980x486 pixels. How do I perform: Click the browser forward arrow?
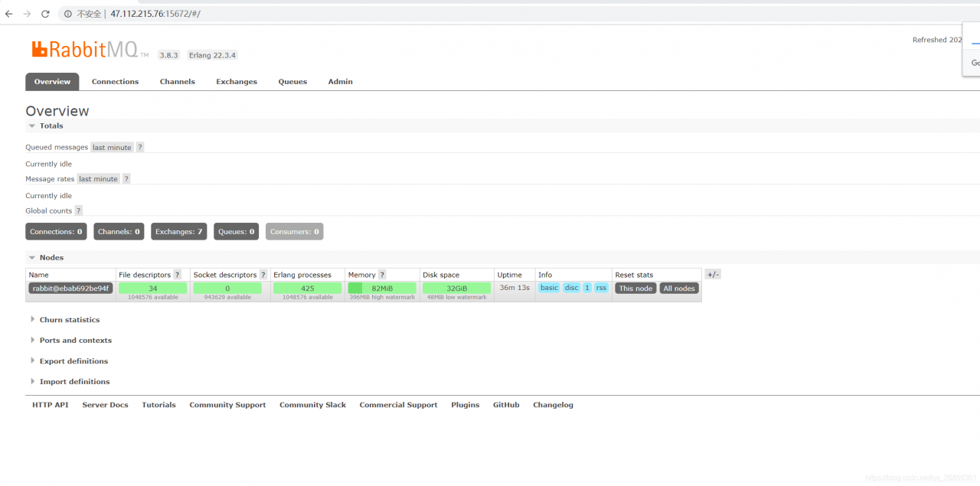[28, 14]
